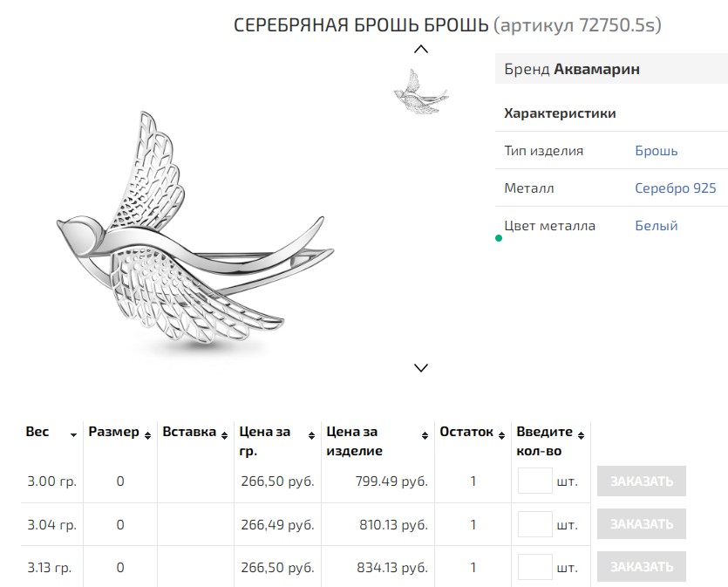Click quantity field for 3.13 гр. row

click(534, 567)
